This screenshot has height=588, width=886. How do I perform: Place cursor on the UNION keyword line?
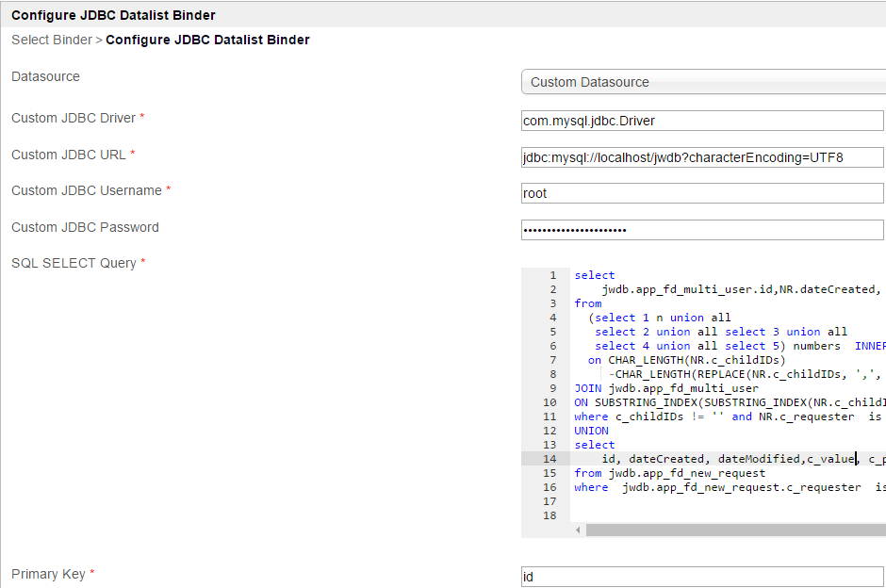[x=591, y=431]
